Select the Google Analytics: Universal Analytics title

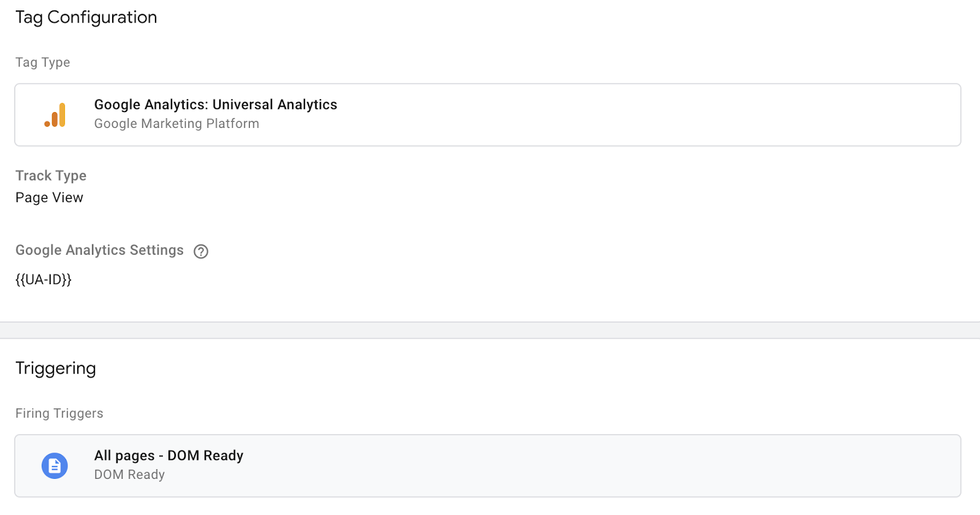(x=216, y=105)
